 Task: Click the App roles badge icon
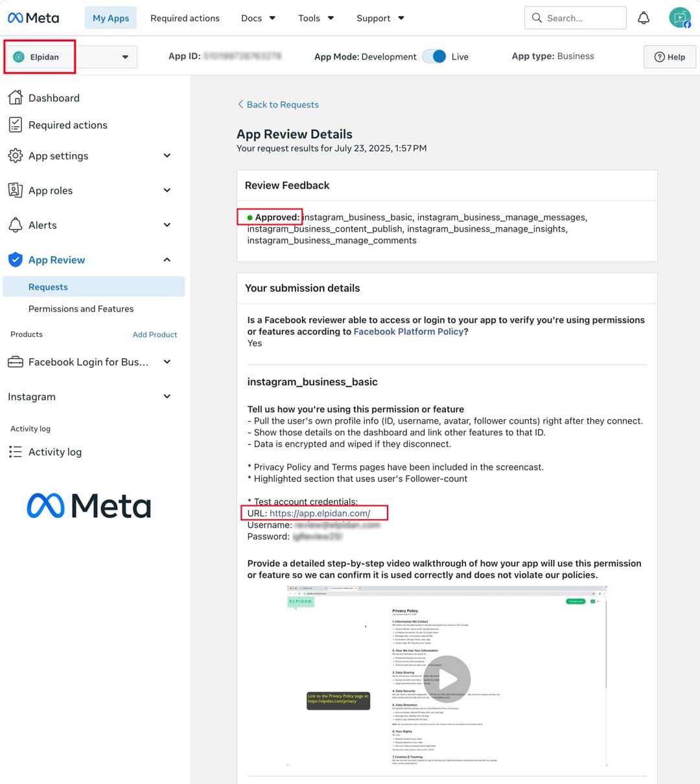point(16,190)
